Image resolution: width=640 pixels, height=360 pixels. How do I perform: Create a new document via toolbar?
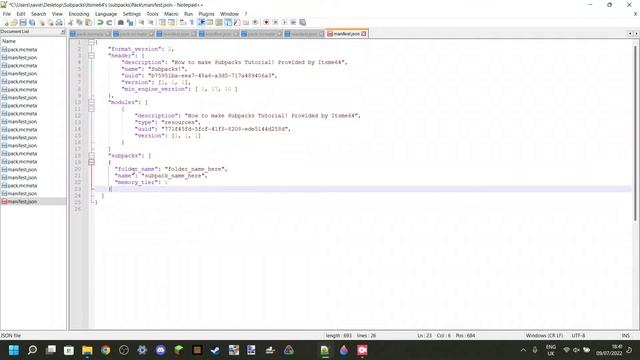[6, 22]
